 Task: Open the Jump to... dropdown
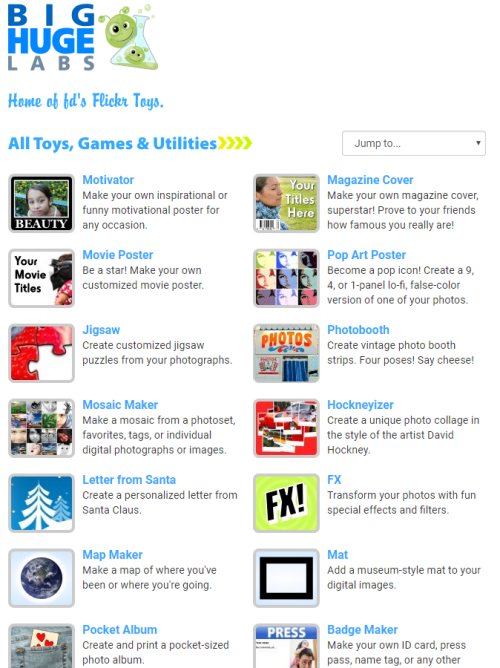(414, 143)
